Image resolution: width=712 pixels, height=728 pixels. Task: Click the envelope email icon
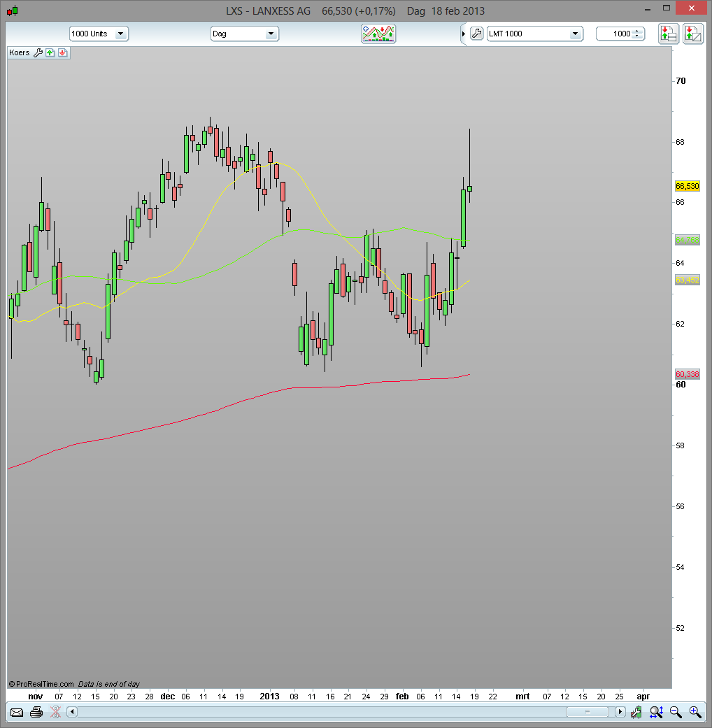click(17, 712)
